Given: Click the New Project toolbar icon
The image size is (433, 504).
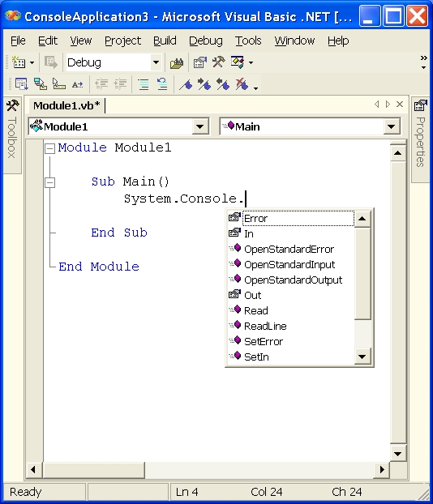Looking at the screenshot, I should click(19, 62).
